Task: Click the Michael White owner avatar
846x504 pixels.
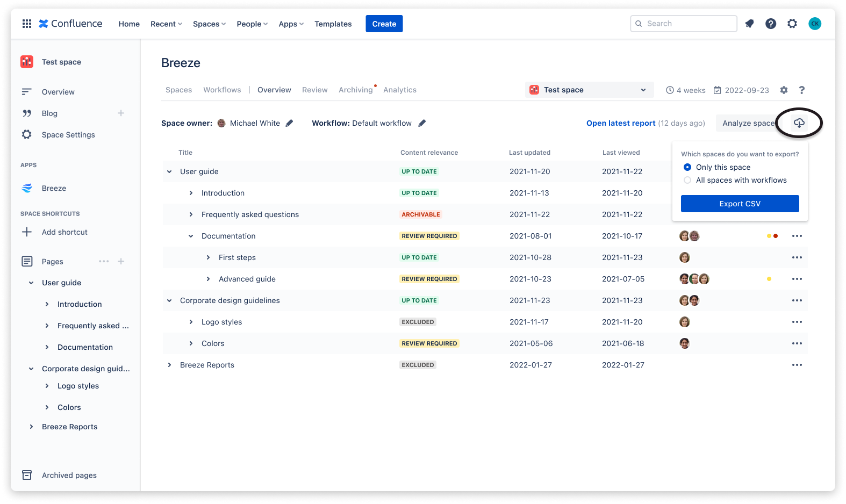Action: pyautogui.click(x=221, y=123)
